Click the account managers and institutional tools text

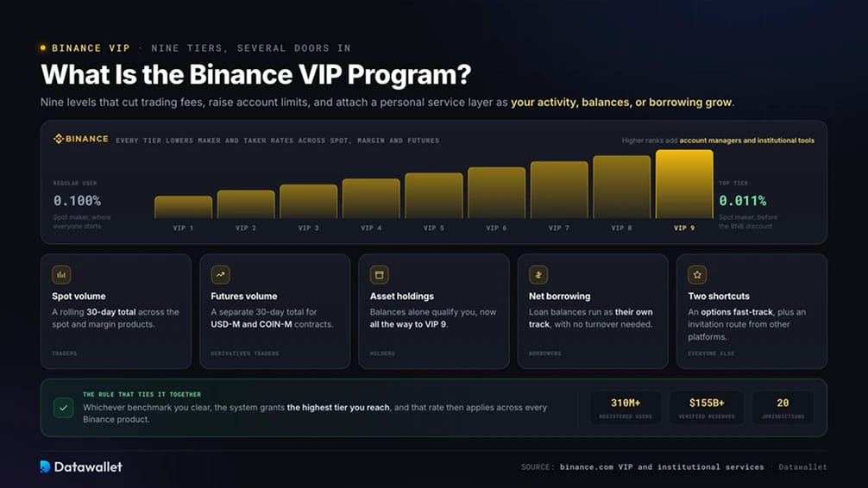pyautogui.click(x=746, y=141)
